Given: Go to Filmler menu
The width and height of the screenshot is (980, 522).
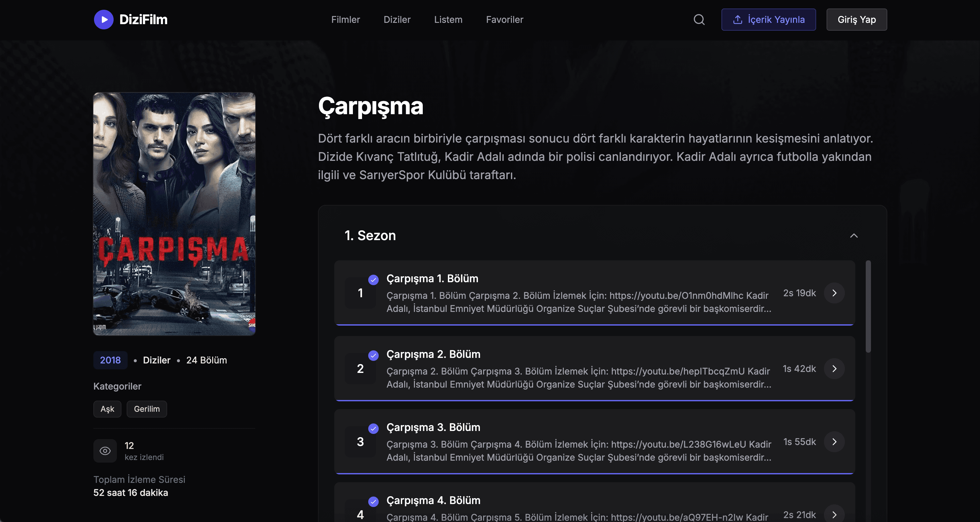Looking at the screenshot, I should 345,19.
